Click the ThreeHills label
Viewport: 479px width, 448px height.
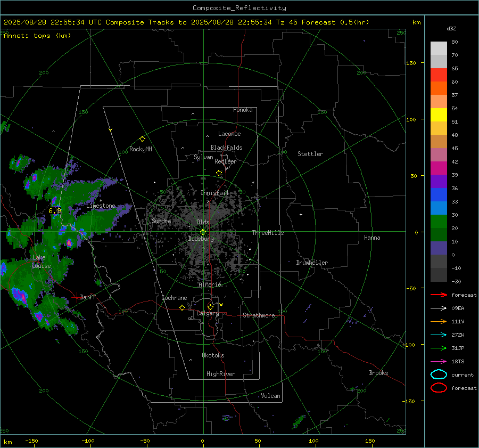(x=268, y=233)
